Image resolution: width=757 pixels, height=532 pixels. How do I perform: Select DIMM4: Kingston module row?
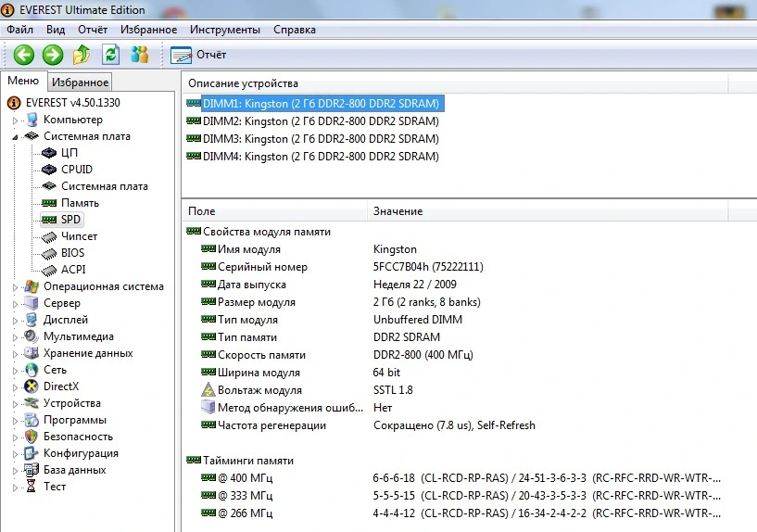click(313, 157)
